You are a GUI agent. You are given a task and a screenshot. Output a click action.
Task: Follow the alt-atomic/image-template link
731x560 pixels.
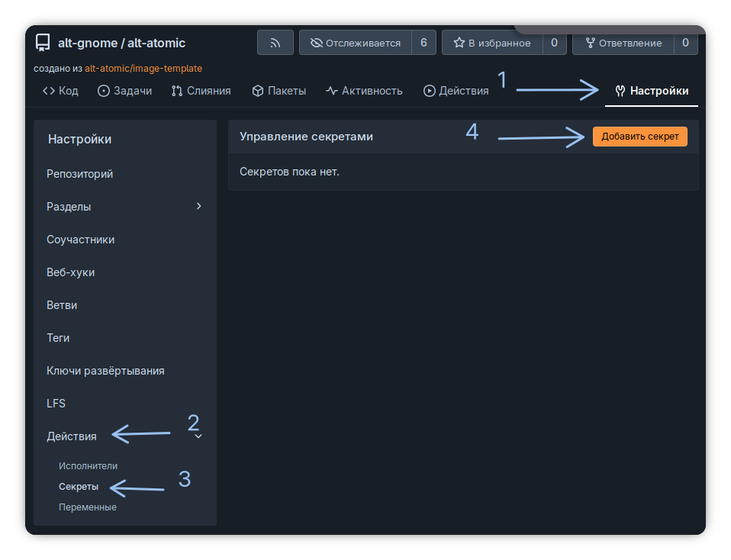(143, 68)
